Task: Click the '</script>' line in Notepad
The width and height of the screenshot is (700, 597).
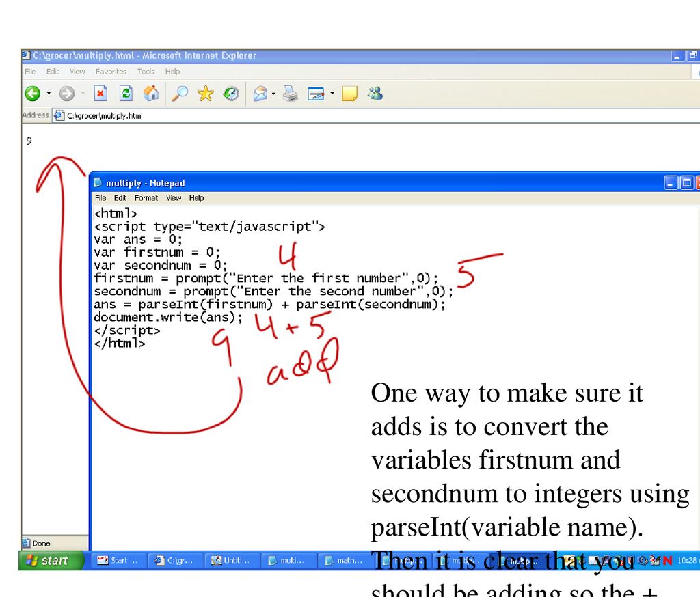Action: 126,330
